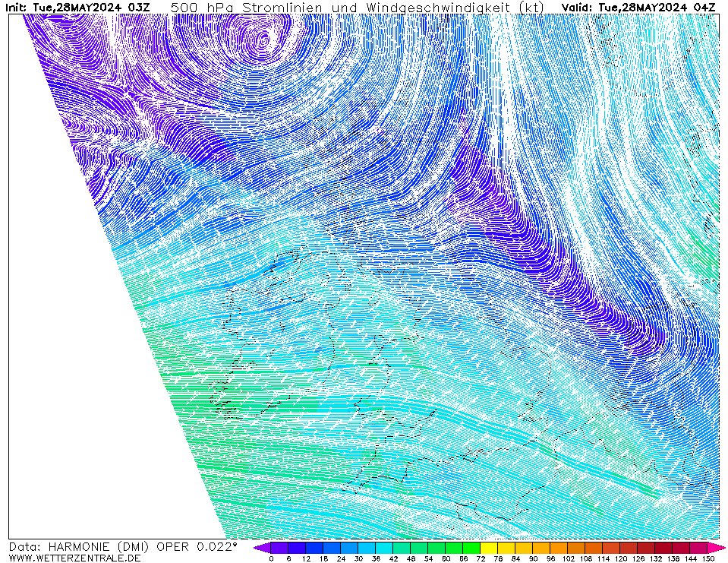Click the 'Valid: Tue,28MAY2024 04Z' header text

[x=638, y=7]
